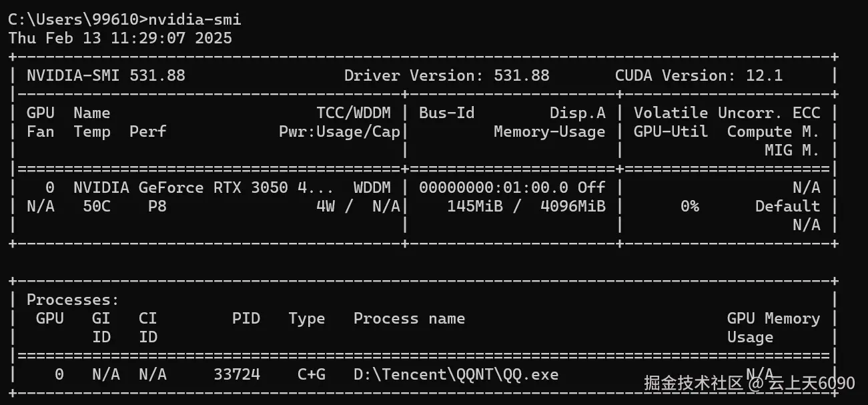The width and height of the screenshot is (868, 405).
Task: Click the Processes section heading
Action: coord(73,300)
